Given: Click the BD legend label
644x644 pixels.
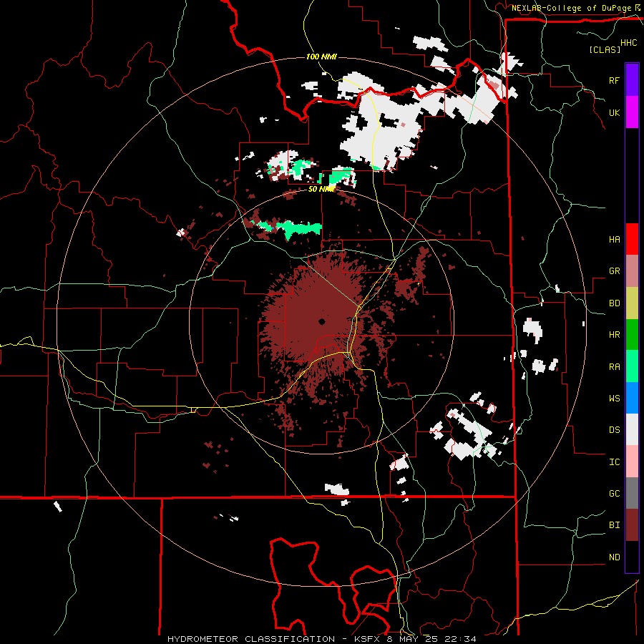Looking at the screenshot, I should click(x=614, y=303).
